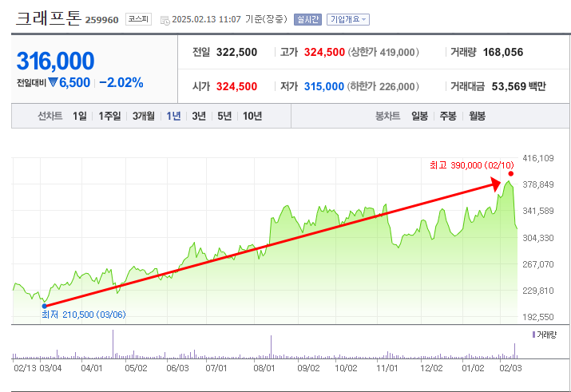Switch to 월봉 candle chart
This screenshot has height=392, width=571.
477,116
